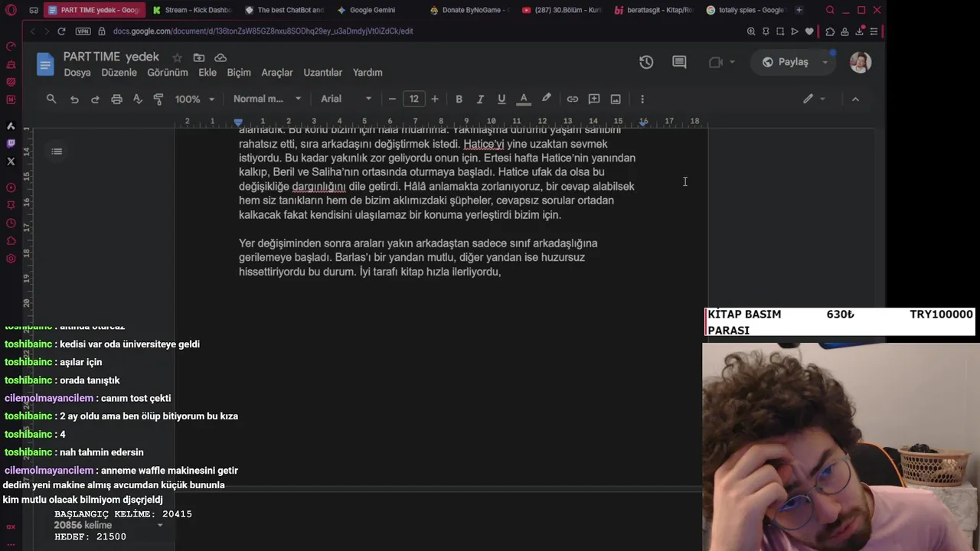Print the document
980x551 pixels.
point(116,99)
